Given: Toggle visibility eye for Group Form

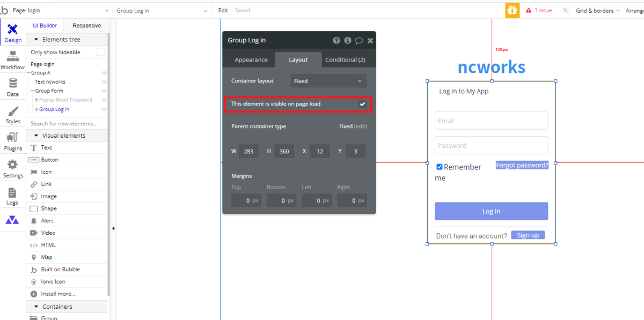Looking at the screenshot, I should point(104,91).
